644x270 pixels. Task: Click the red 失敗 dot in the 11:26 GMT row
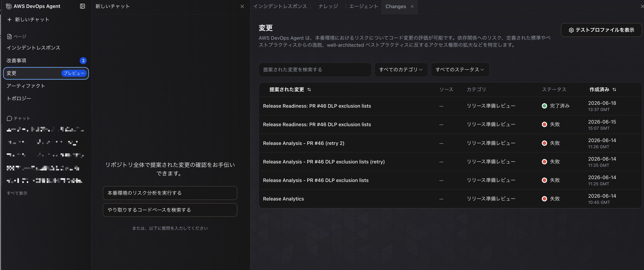(544, 143)
